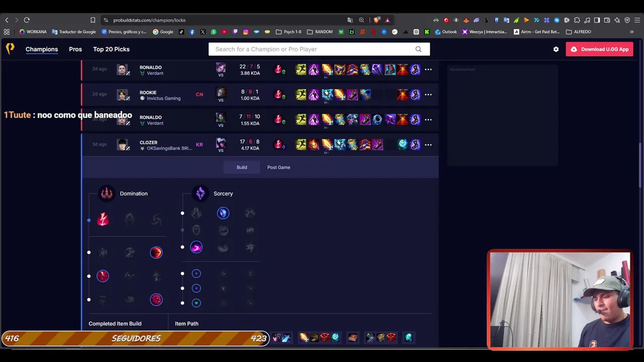Click the browser back arrow
The image size is (644, 362).
(x=7, y=20)
